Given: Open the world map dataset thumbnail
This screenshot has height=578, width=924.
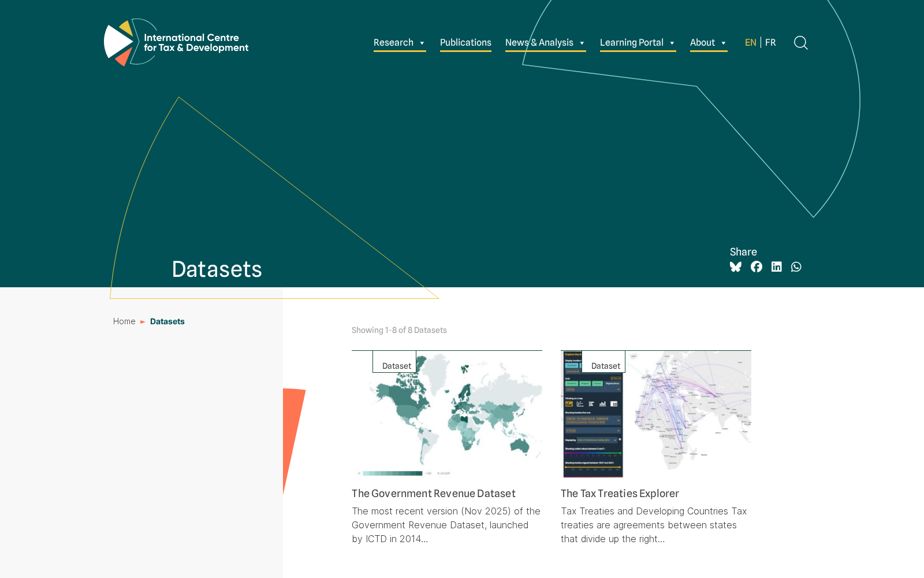Looking at the screenshot, I should pos(447,414).
